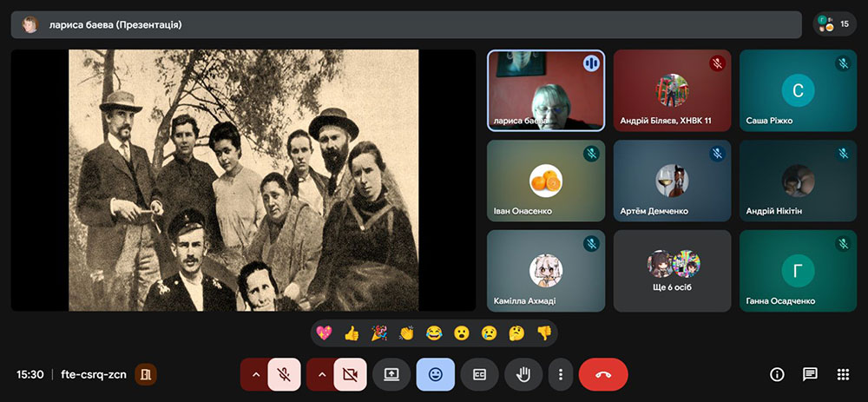This screenshot has height=402, width=868.
Task: Open the chat panel icon
Action: point(810,374)
